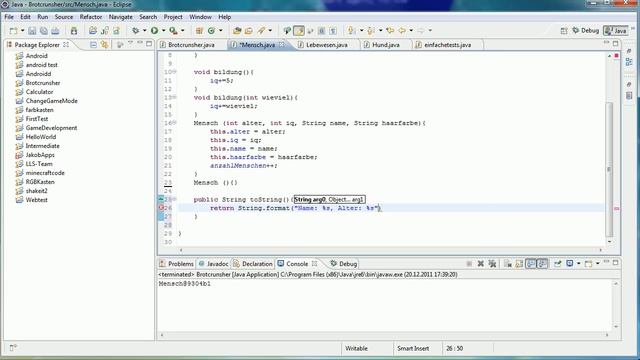Switch to the Hund.java editor tab
Screen dimensions: 640x360
(x=385, y=45)
